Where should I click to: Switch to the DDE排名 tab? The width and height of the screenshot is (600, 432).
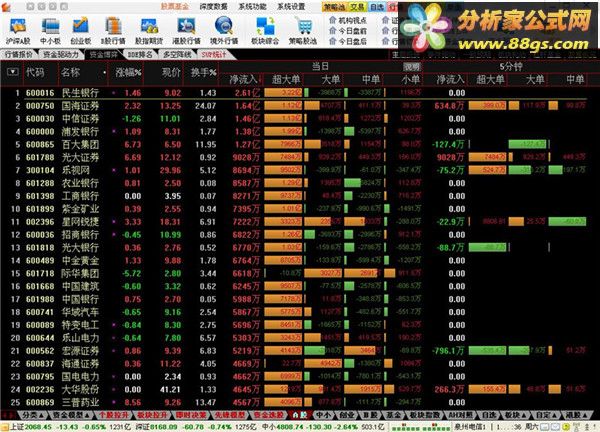point(140,55)
